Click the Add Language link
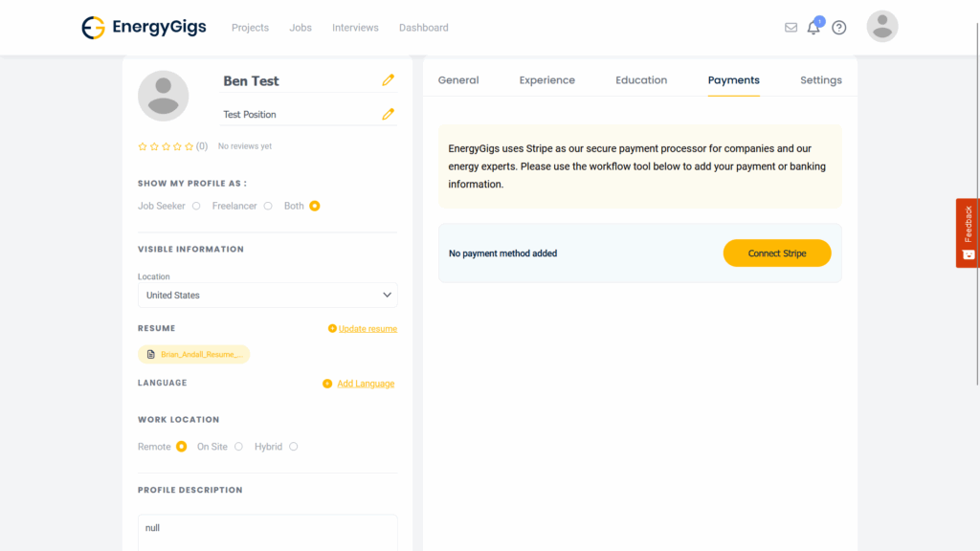The image size is (980, 551). click(x=365, y=384)
